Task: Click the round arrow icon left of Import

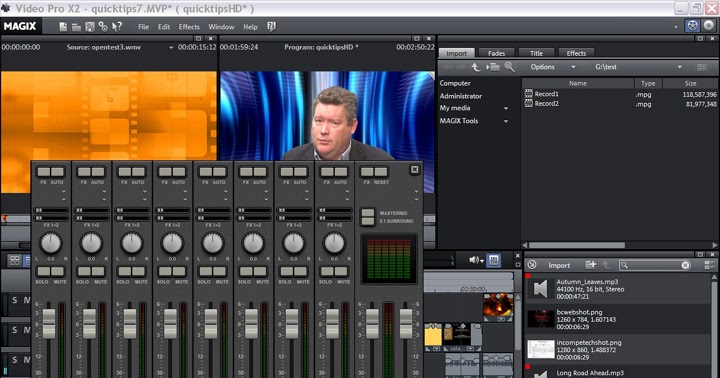Action: coord(532,265)
